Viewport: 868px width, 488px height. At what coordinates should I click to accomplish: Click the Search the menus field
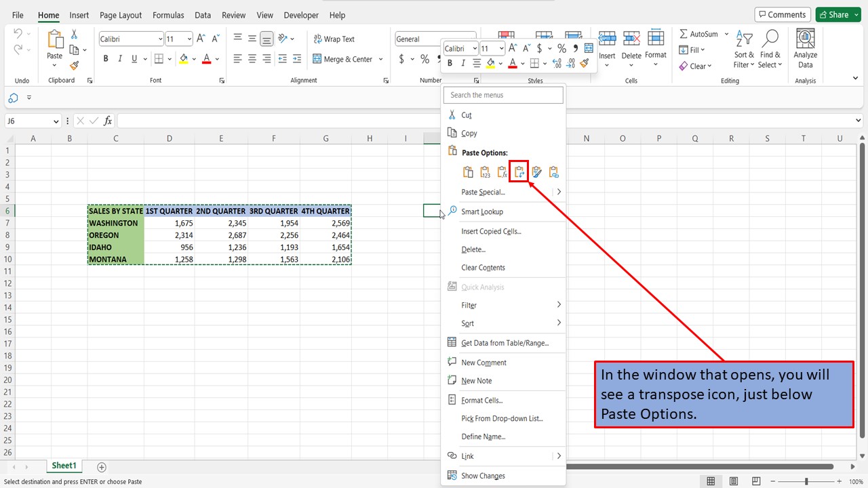point(503,95)
